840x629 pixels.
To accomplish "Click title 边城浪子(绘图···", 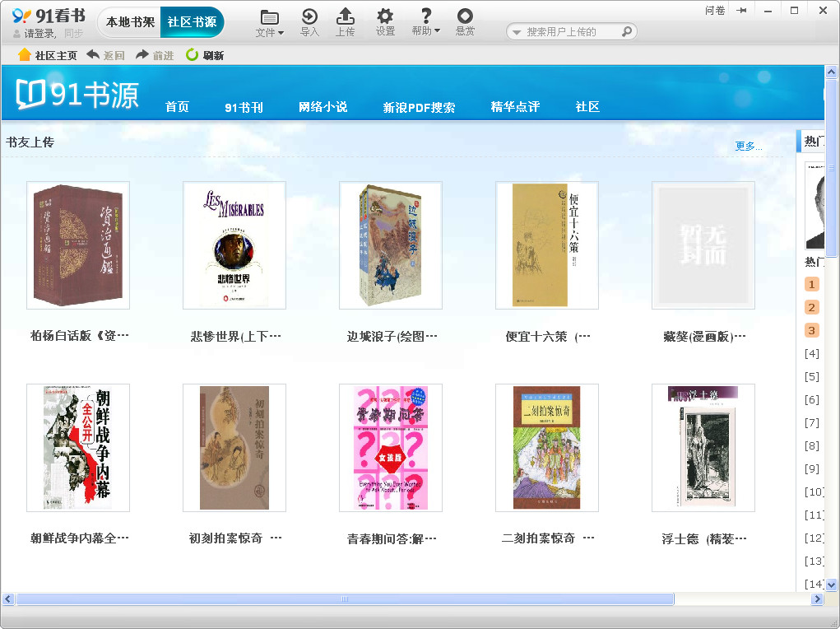I will pyautogui.click(x=392, y=336).
